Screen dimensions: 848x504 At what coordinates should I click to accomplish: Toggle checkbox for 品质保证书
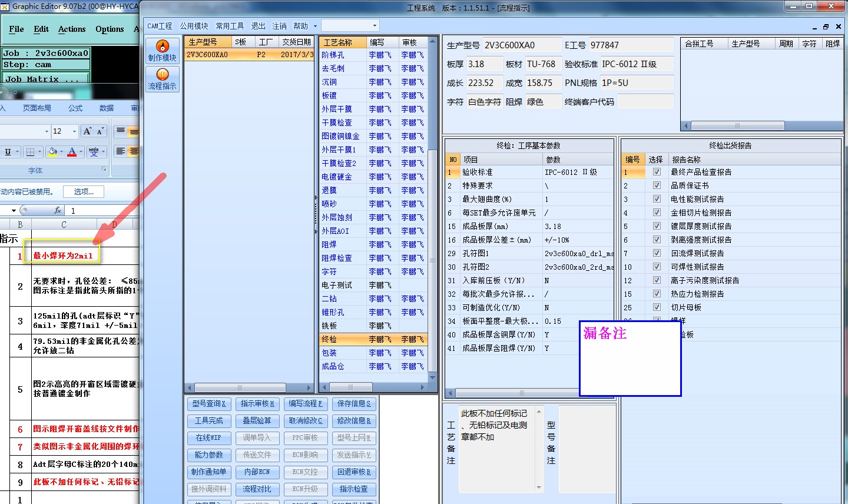point(657,185)
